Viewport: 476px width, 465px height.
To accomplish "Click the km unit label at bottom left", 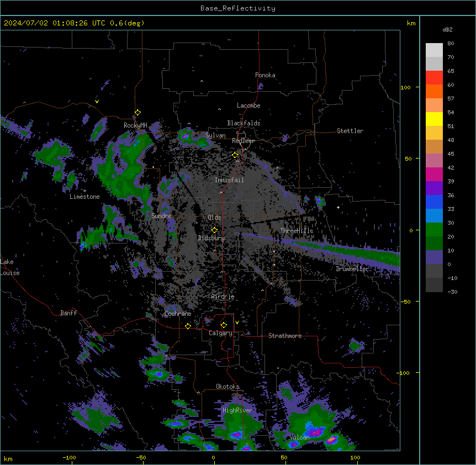I will [8, 458].
